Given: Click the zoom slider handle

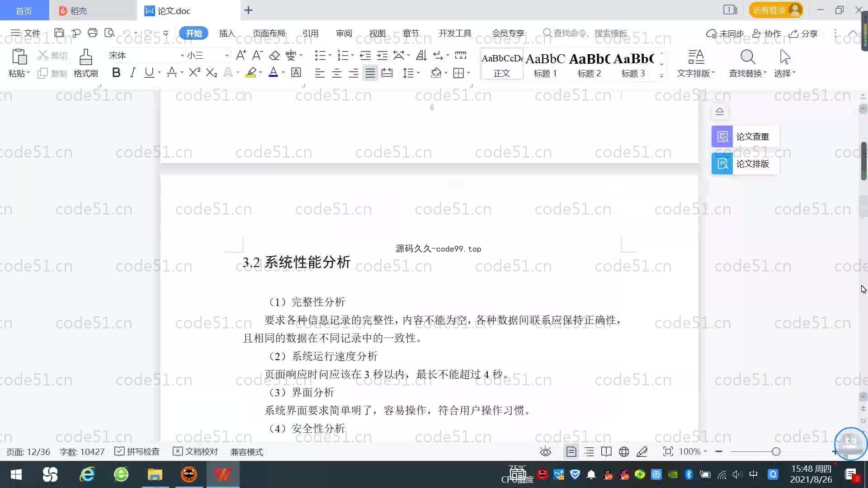Looking at the screenshot, I should pyautogui.click(x=776, y=451).
